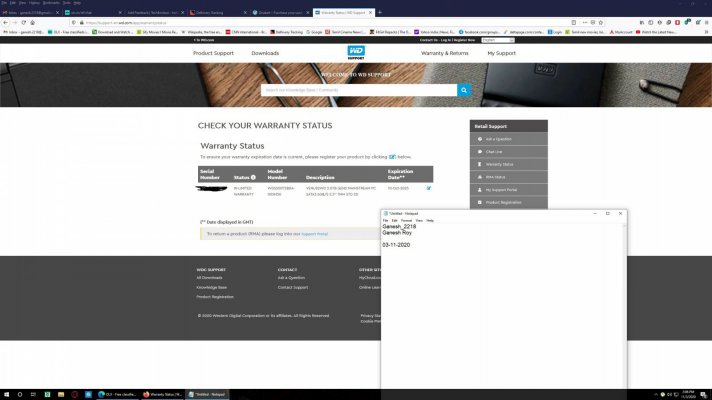Click Register Now link in top bar
The image size is (712, 400).
(464, 40)
